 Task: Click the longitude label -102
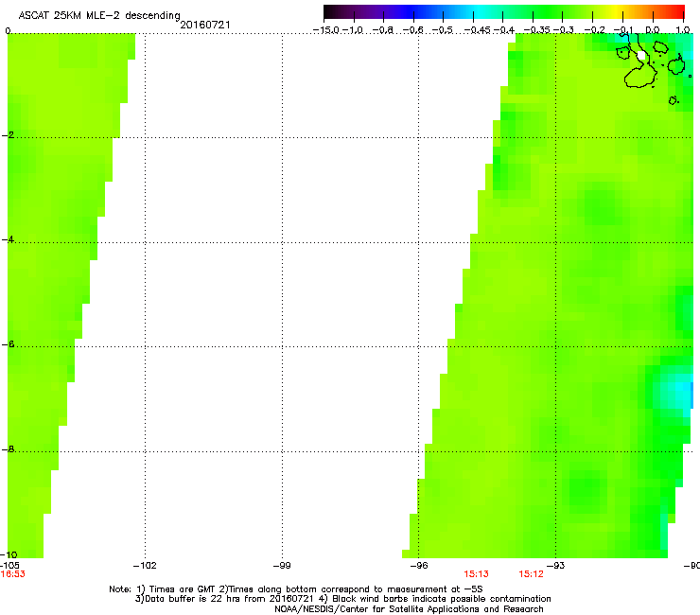point(145,566)
